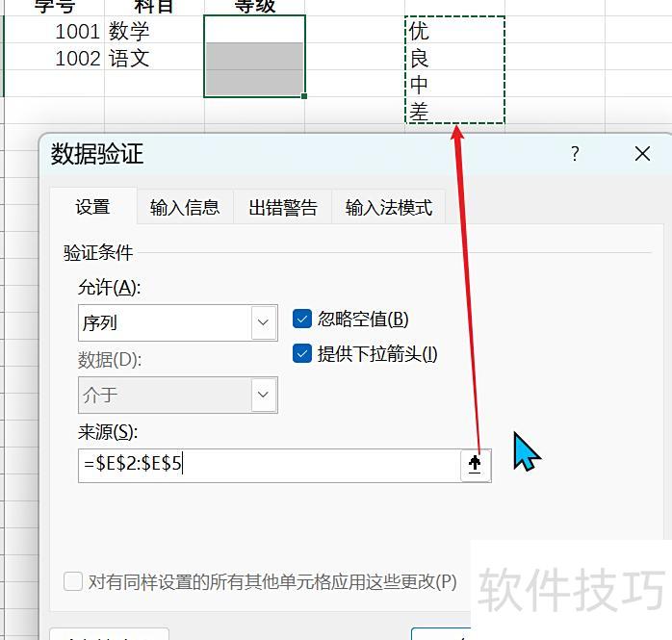Click the range selector collapse icon in Source field
The width and height of the screenshot is (672, 640).
[475, 465]
